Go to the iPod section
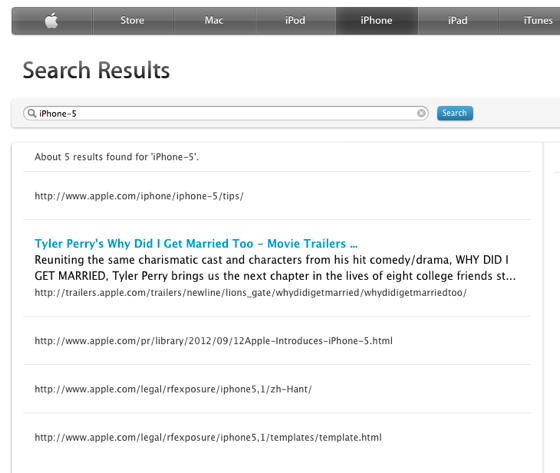Viewport: 560px width, 473px height. point(295,21)
